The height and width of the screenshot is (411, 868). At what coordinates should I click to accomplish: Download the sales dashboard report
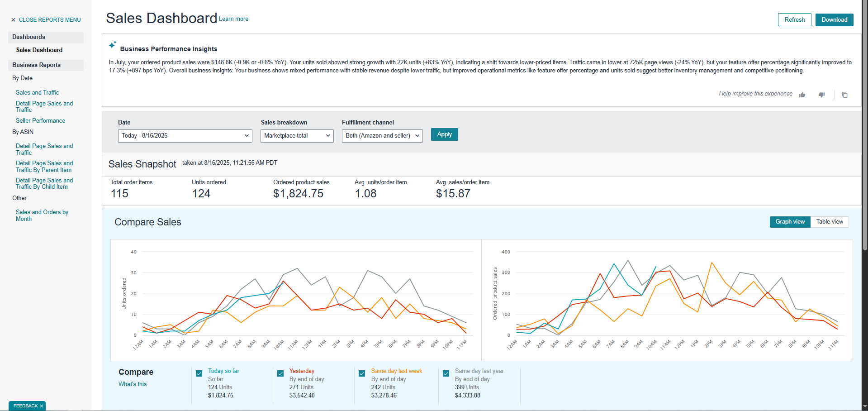(834, 20)
